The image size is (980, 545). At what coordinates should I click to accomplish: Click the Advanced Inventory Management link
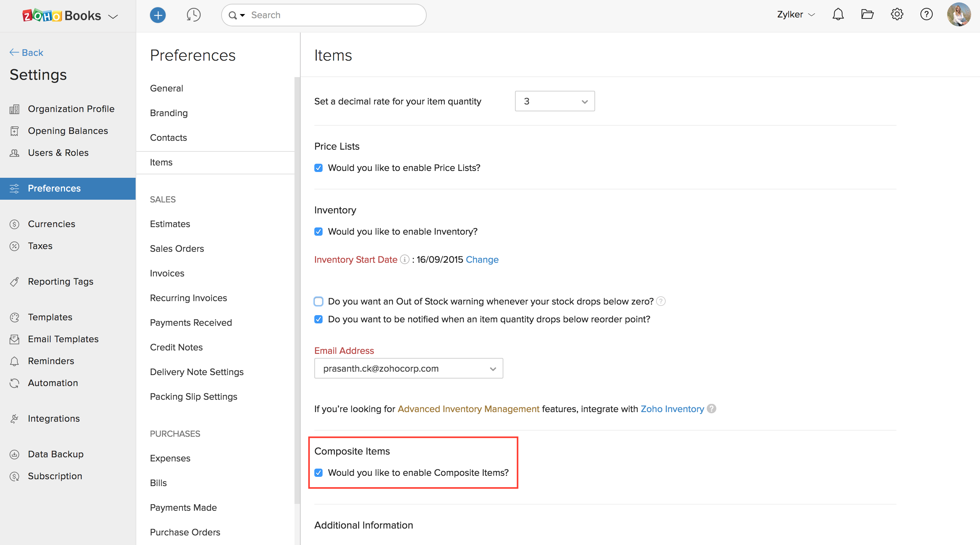[x=468, y=408]
